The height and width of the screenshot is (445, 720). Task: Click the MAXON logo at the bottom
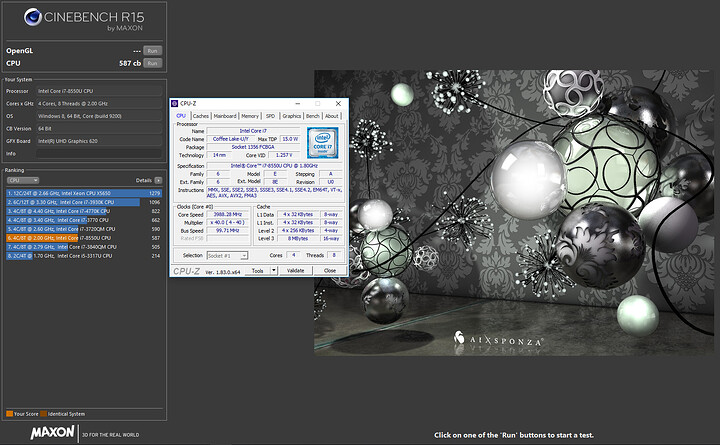[x=52, y=433]
